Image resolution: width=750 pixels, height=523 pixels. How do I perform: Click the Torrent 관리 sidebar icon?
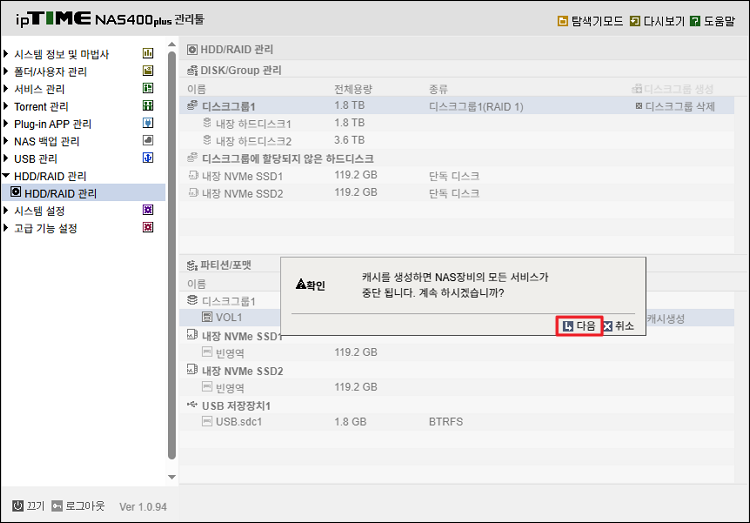pos(148,106)
